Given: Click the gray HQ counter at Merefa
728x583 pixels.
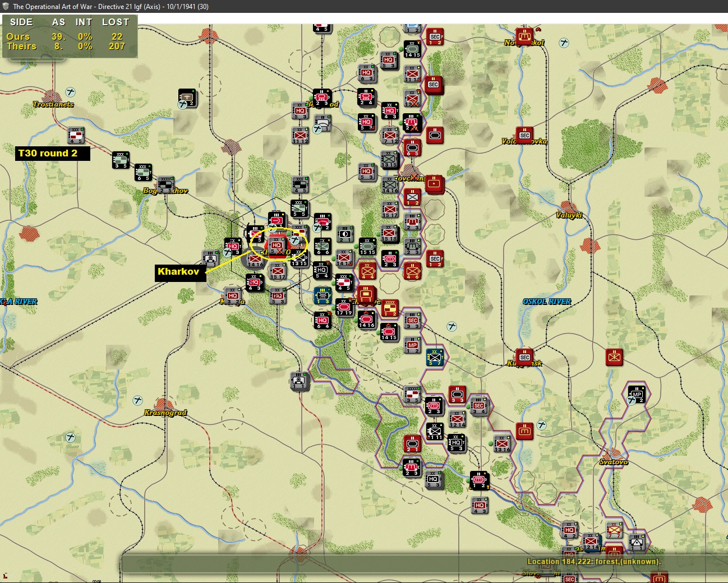Looking at the screenshot, I should click(233, 295).
